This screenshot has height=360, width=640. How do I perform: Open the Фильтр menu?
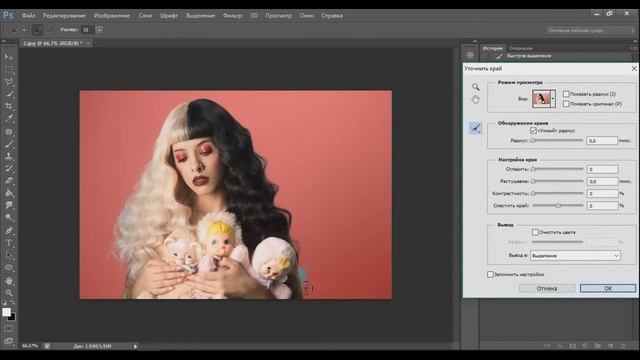pyautogui.click(x=232, y=16)
